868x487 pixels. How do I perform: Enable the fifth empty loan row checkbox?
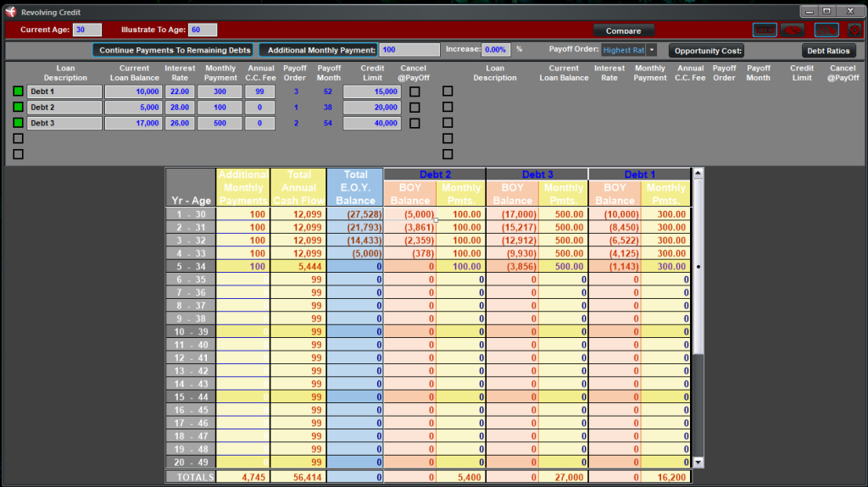[x=19, y=154]
